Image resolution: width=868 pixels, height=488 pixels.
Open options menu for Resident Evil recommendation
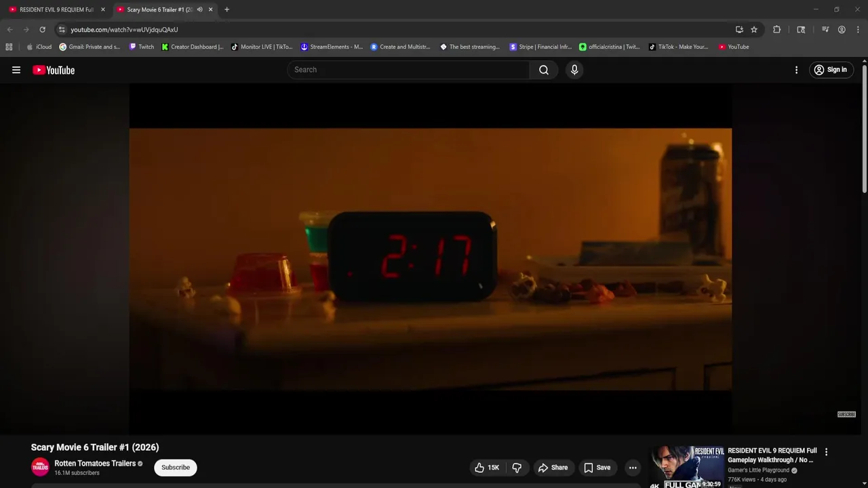pyautogui.click(x=826, y=452)
